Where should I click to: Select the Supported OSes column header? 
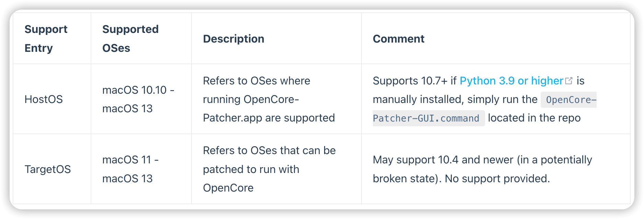[x=130, y=38]
